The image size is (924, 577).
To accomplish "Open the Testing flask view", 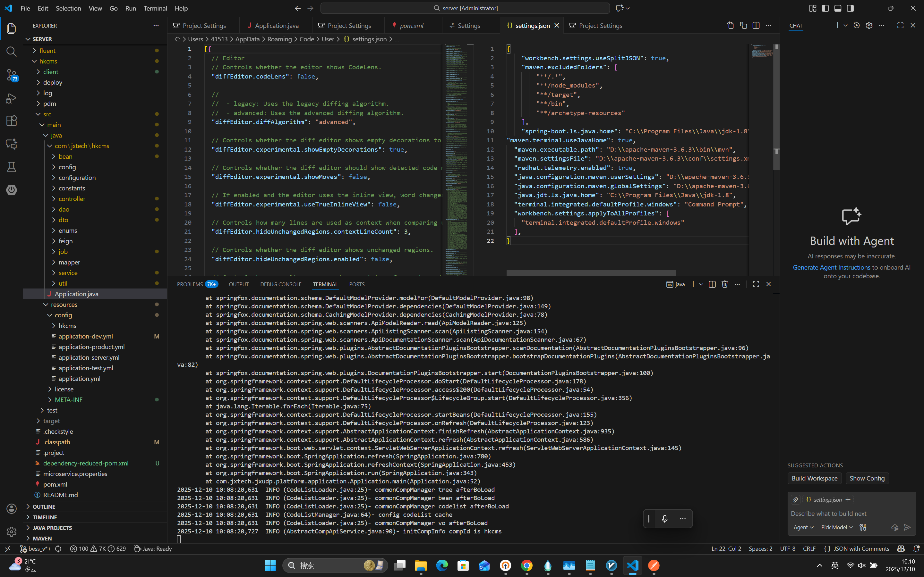I will (12, 167).
